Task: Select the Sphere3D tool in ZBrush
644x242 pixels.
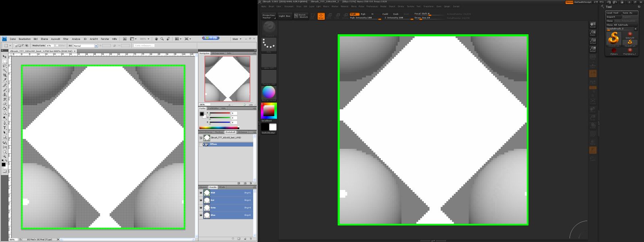Action: [x=630, y=35]
